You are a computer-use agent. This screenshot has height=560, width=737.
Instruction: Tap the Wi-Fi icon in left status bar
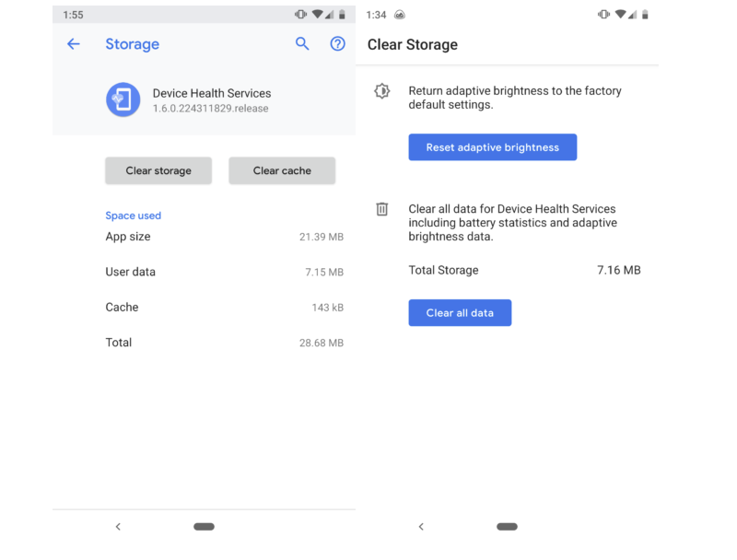click(x=318, y=15)
